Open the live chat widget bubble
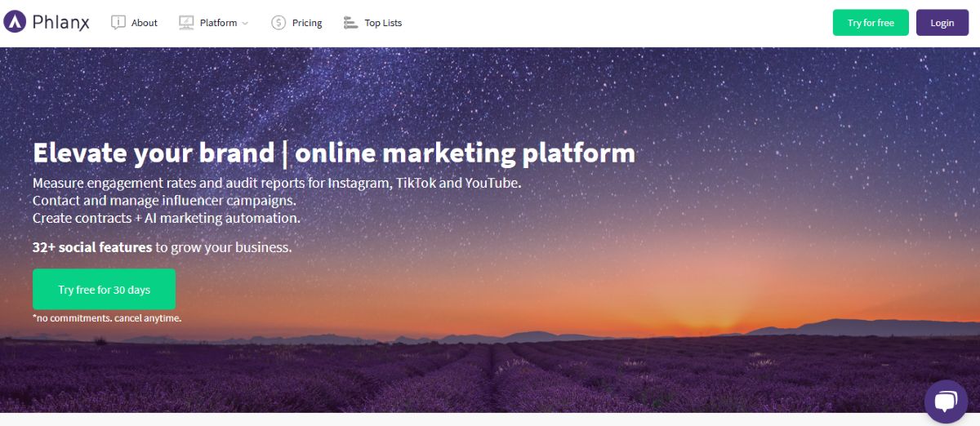This screenshot has width=980, height=426. click(x=946, y=402)
